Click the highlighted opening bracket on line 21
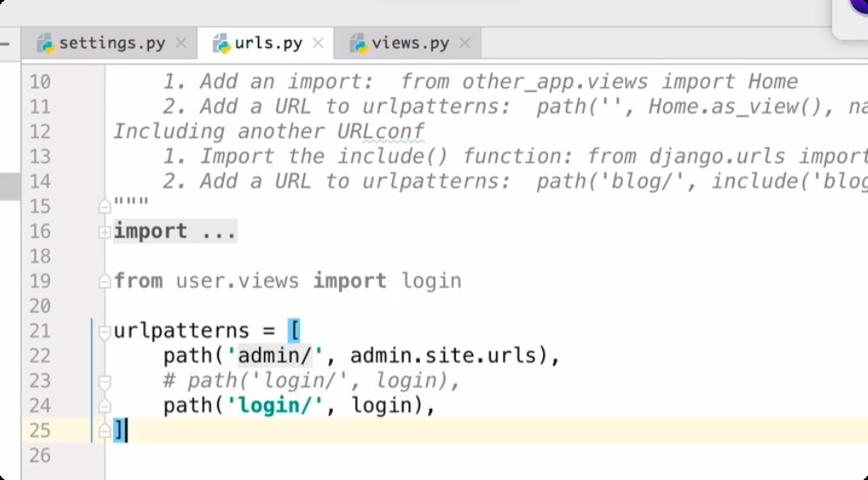This screenshot has width=868, height=480. (294, 331)
